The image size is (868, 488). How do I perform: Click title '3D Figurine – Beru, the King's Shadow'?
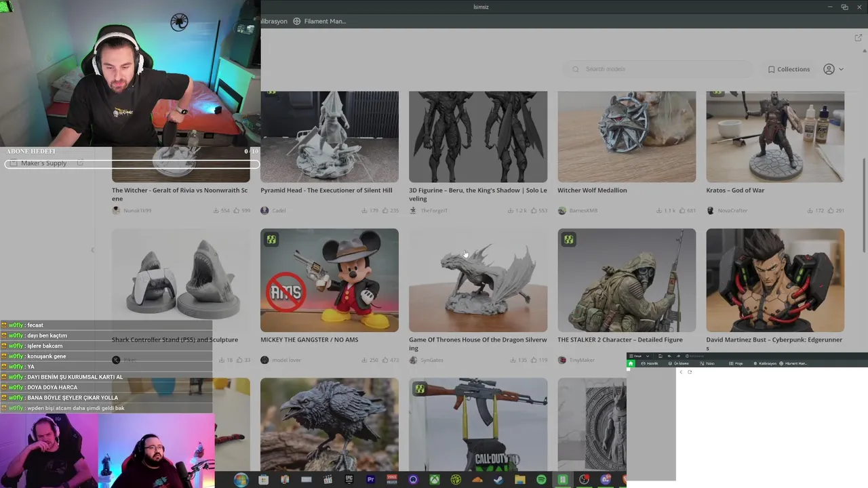pos(478,195)
